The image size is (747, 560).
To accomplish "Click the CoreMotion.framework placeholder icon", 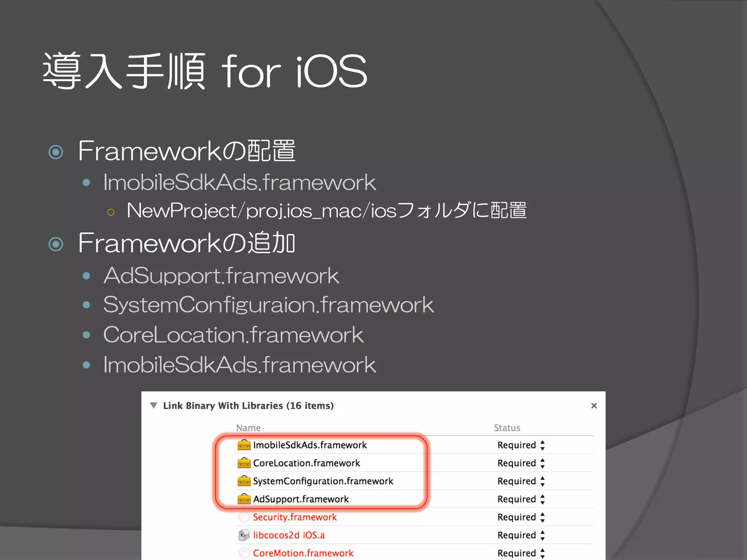I will pos(244,553).
